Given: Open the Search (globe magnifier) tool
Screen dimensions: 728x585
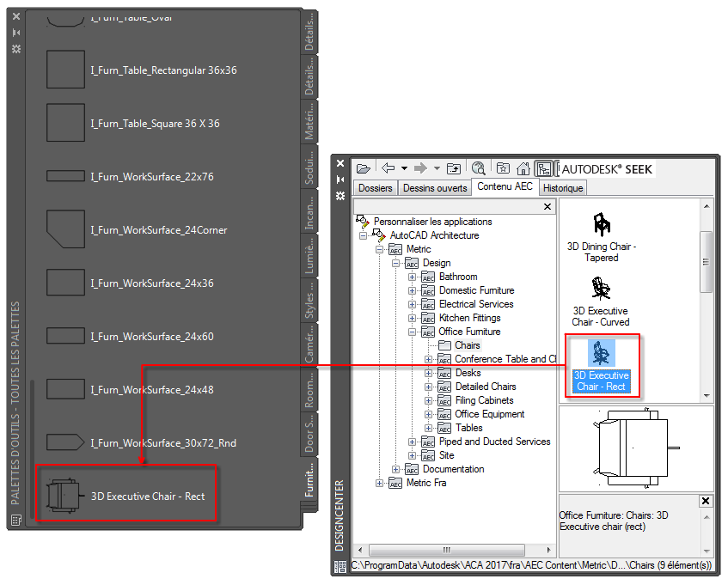Looking at the screenshot, I should point(478,168).
